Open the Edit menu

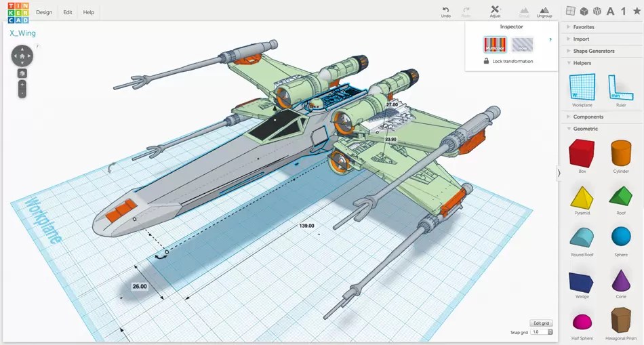[x=68, y=12]
